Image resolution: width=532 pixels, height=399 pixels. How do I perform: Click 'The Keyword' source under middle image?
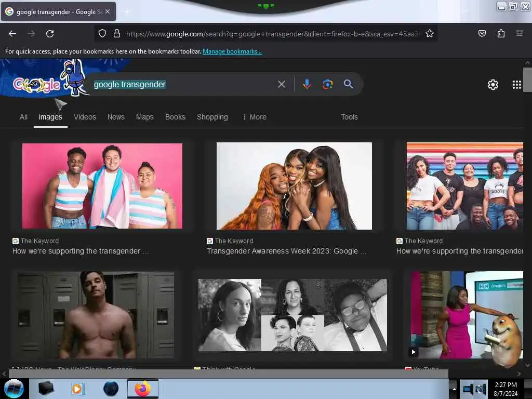(x=234, y=241)
